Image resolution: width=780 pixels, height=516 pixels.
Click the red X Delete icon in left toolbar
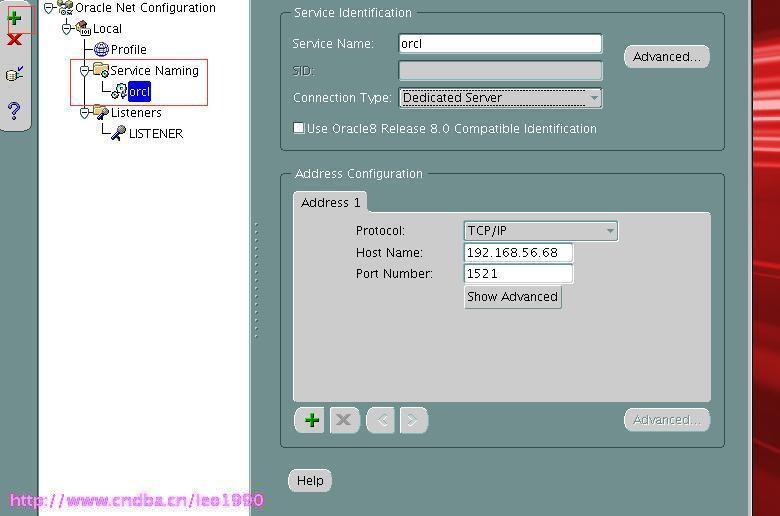tap(14, 39)
